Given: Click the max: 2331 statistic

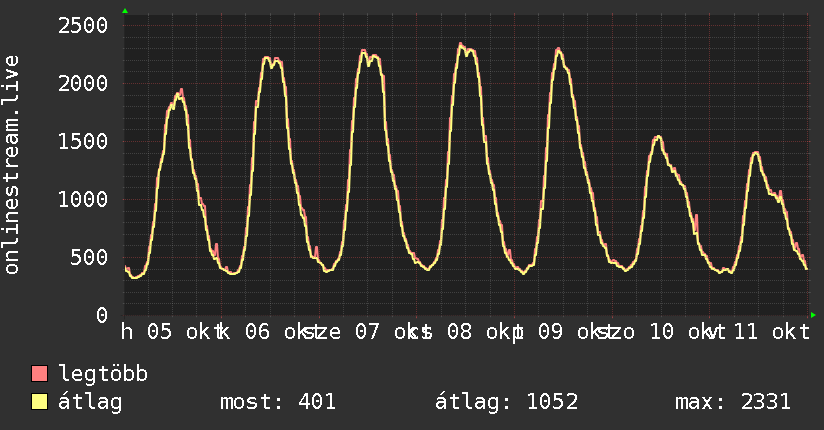Looking at the screenshot, I should [x=733, y=402].
